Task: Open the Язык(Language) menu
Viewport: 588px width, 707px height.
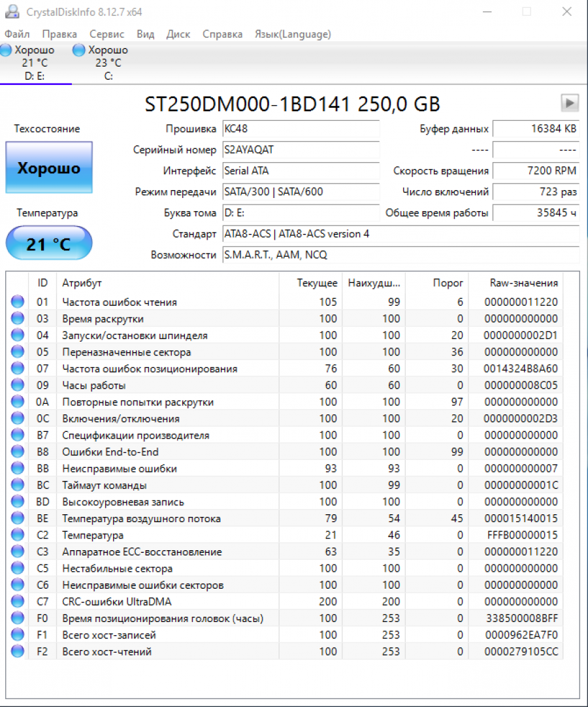Action: coord(293,34)
